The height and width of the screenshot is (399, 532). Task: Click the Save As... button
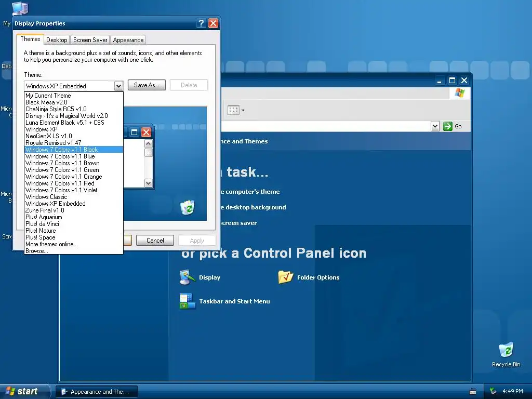(x=147, y=85)
